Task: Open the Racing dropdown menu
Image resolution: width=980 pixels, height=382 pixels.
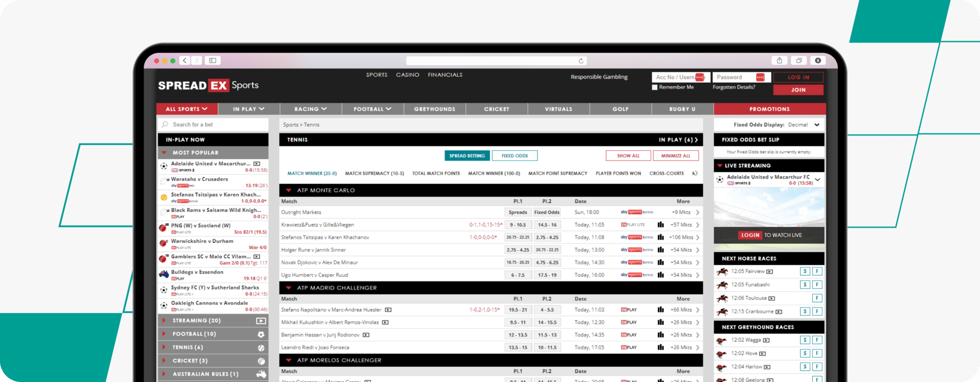Action: pyautogui.click(x=311, y=109)
